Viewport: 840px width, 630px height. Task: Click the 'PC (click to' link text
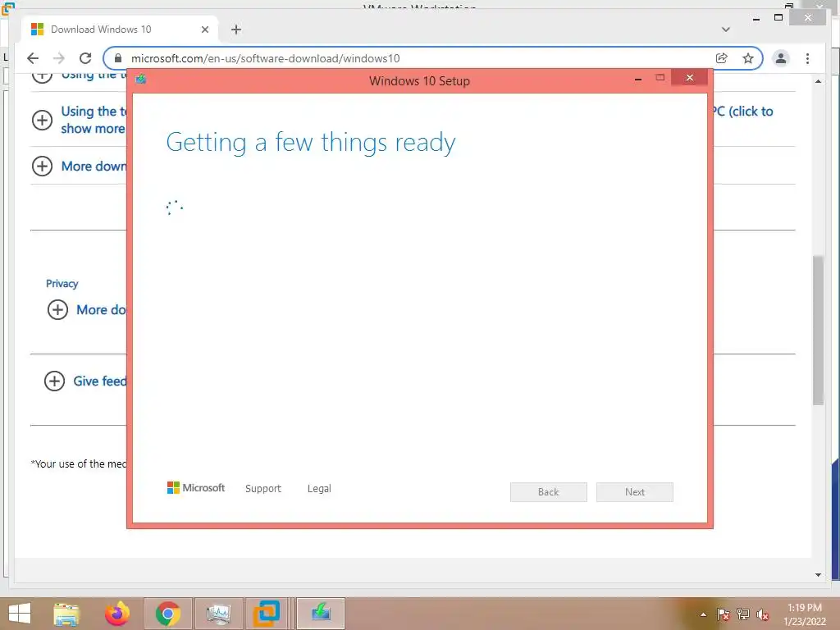(743, 112)
